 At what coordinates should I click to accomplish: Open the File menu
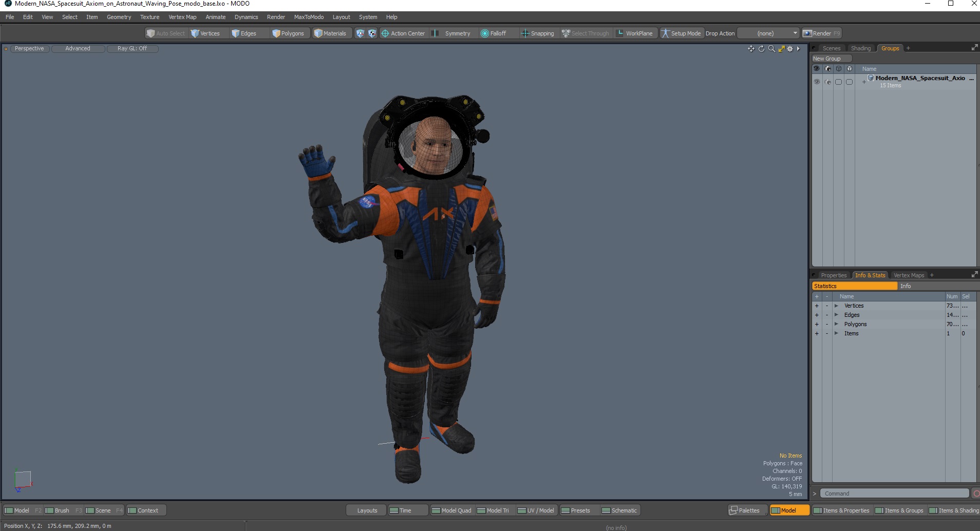pyautogui.click(x=10, y=17)
